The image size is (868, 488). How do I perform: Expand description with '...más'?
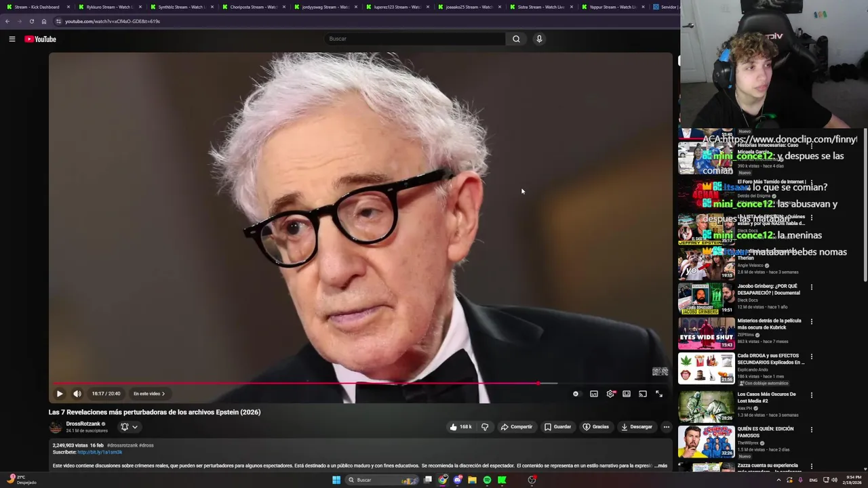[660, 466]
